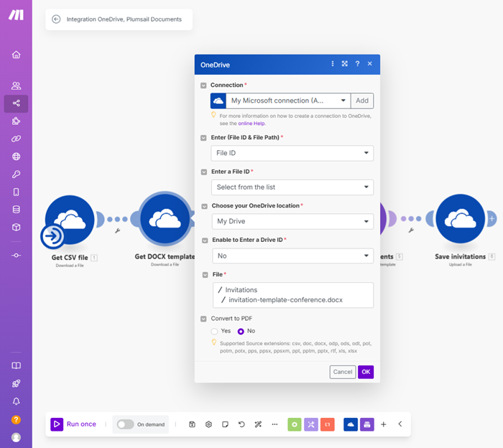Open the resource hub book icon
Image resolution: width=503 pixels, height=448 pixels.
click(x=16, y=365)
